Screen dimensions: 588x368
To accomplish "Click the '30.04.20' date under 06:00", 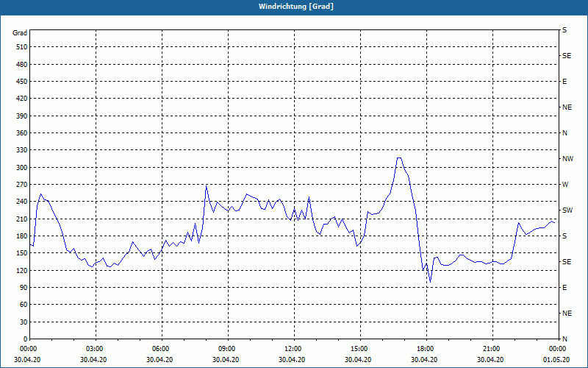I will click(x=159, y=360).
